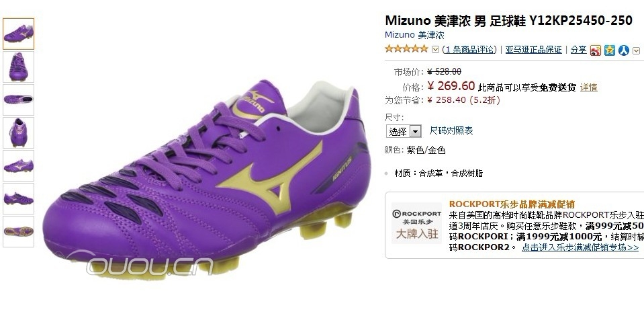The height and width of the screenshot is (316, 644).
Task: Click the five-star rating icons
Action: tap(406, 49)
